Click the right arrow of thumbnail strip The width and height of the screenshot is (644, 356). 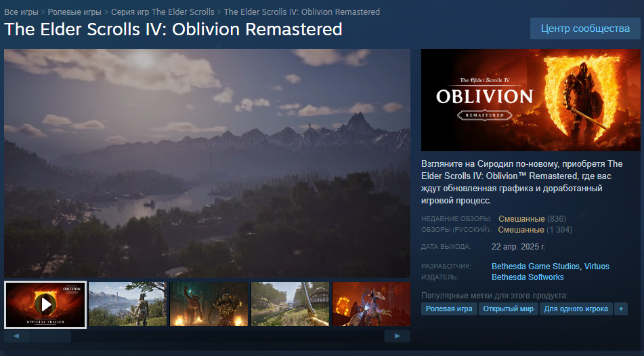coord(397,336)
